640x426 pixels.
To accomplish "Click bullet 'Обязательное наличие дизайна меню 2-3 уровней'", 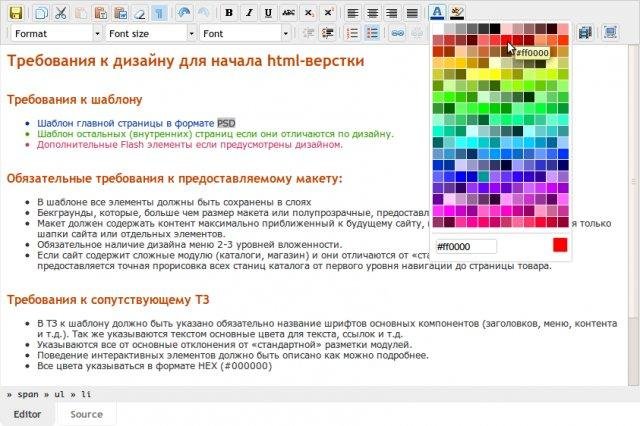I will click(190, 244).
